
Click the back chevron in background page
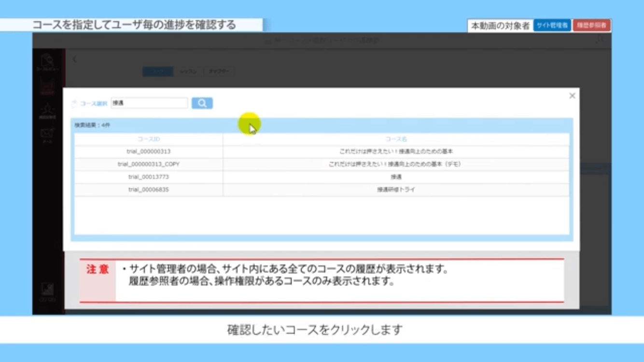(x=74, y=59)
